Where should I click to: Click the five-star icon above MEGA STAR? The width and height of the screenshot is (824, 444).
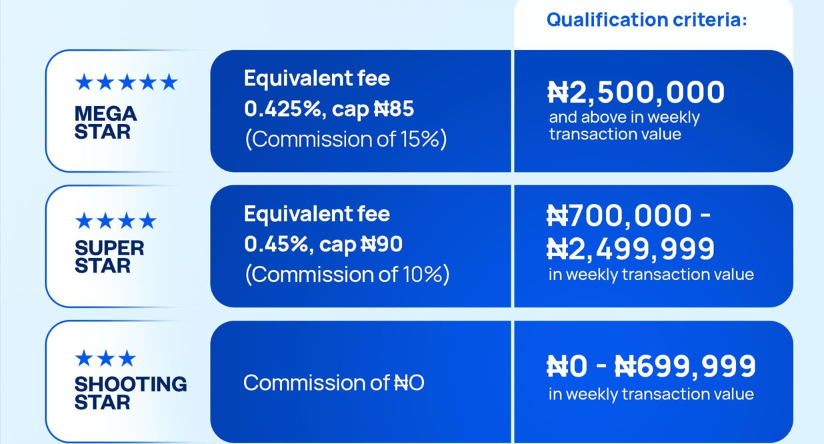click(126, 82)
